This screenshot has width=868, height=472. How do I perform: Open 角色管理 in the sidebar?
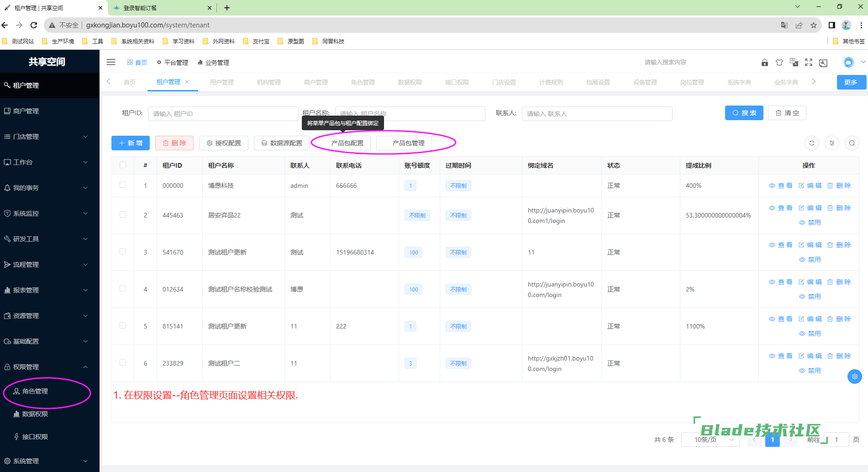pos(50,391)
